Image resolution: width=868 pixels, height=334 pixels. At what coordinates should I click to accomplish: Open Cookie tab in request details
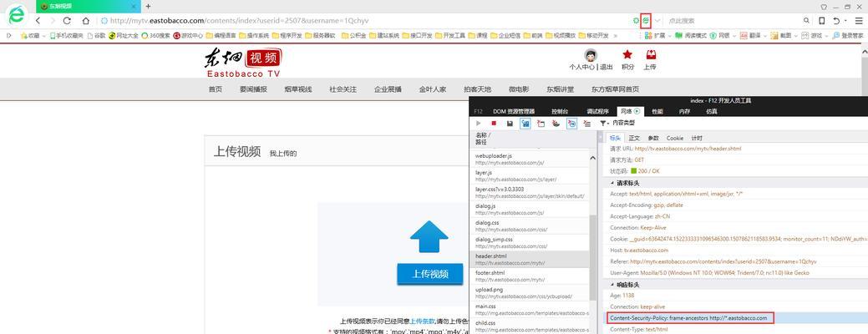click(675, 139)
